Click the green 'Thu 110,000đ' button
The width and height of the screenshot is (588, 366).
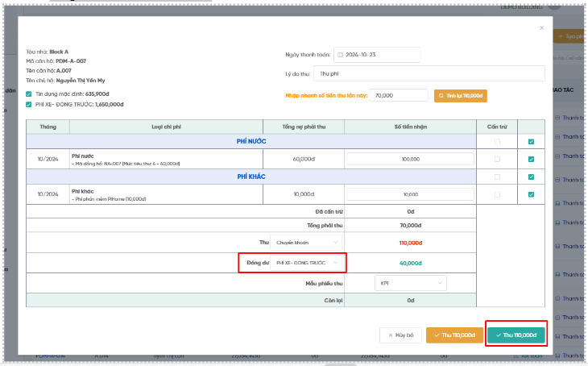coord(516,335)
